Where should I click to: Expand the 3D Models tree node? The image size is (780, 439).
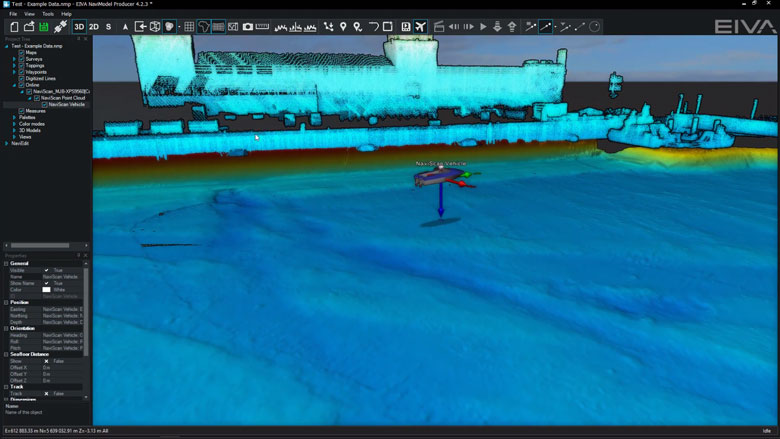[x=14, y=130]
